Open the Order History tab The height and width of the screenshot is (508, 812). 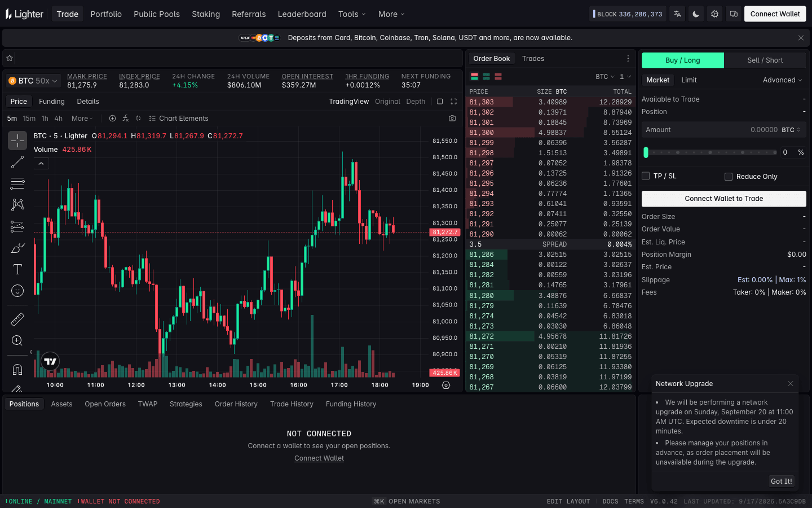click(x=236, y=404)
